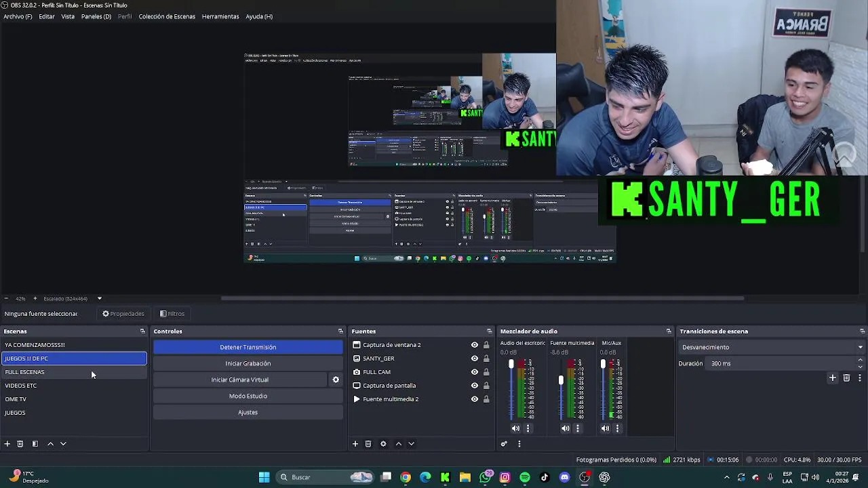Hide the FULL CAM source
868x488 pixels.
(475, 372)
